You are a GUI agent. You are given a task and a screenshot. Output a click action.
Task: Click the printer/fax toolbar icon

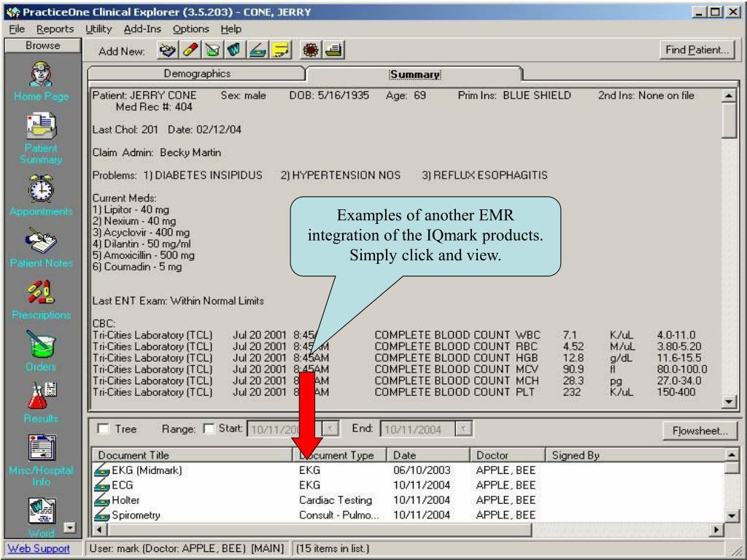point(334,50)
